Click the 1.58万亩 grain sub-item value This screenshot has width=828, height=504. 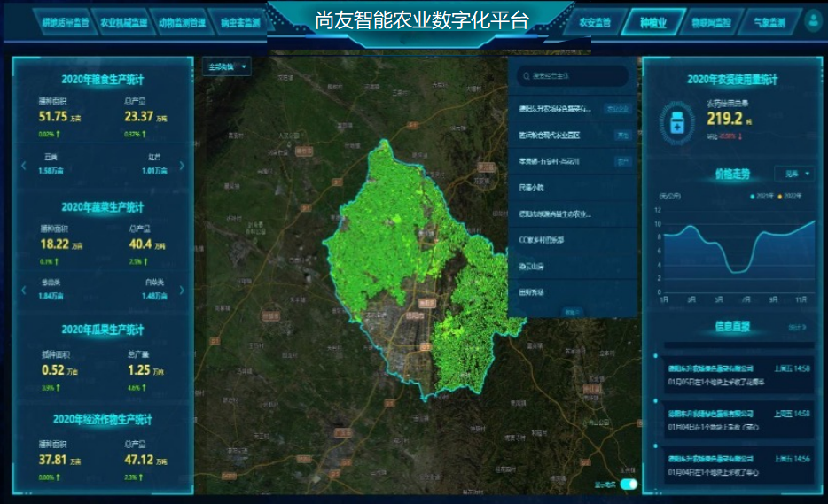[51, 171]
